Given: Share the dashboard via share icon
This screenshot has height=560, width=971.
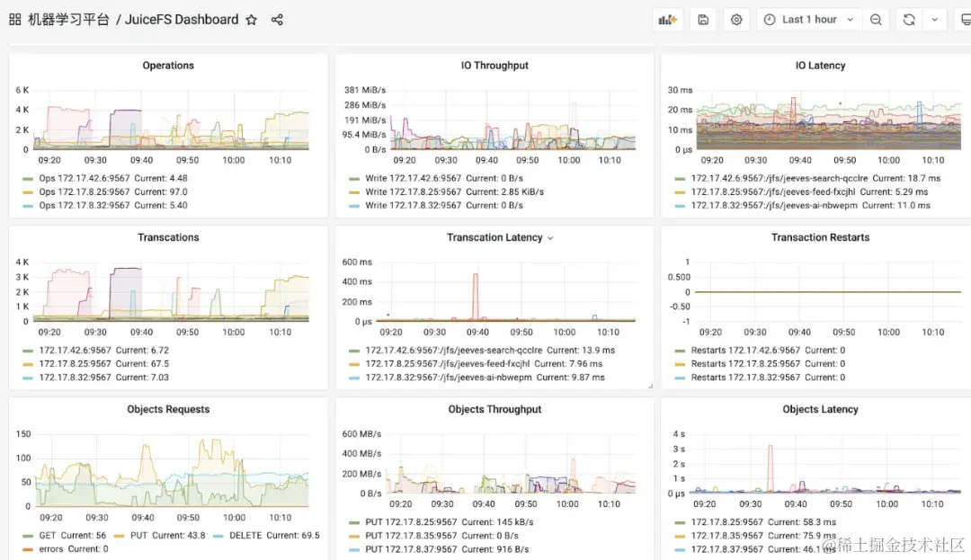Looking at the screenshot, I should coord(277,20).
